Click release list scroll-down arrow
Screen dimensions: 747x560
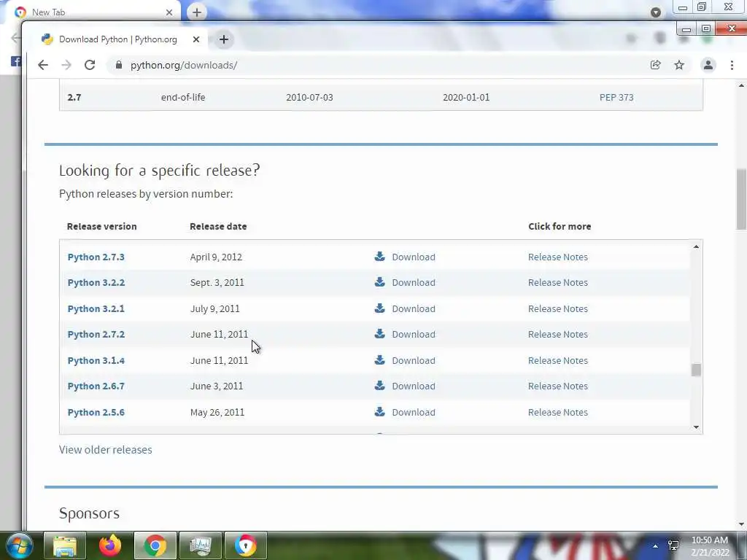[696, 427]
